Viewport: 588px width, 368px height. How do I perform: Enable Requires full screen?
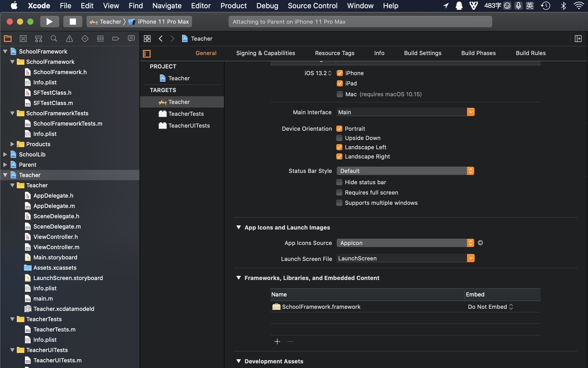(339, 192)
